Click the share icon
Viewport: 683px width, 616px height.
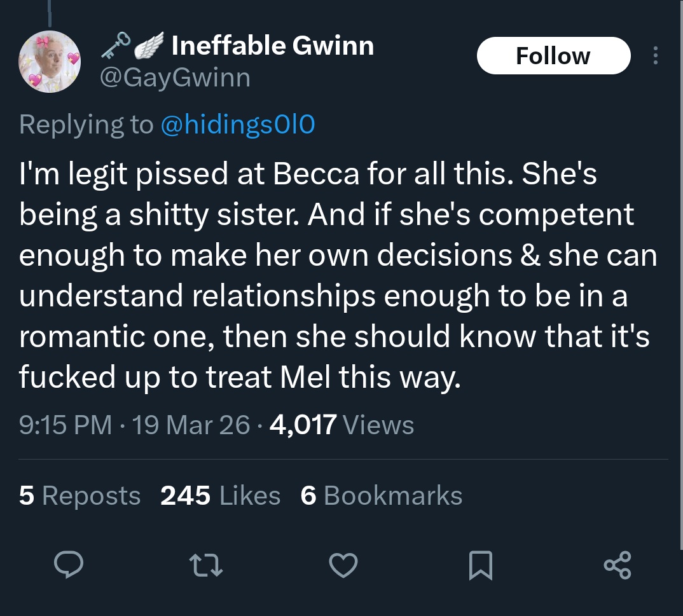[x=617, y=565]
